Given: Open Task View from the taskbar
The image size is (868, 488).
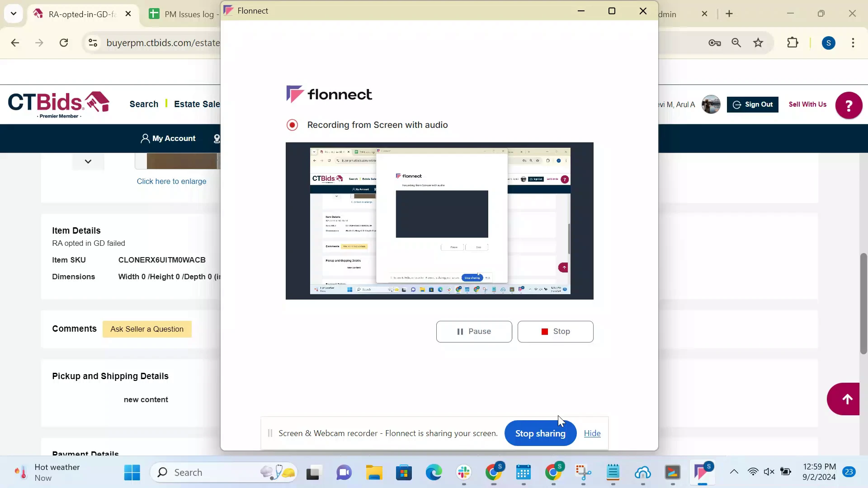Looking at the screenshot, I should pos(313,473).
